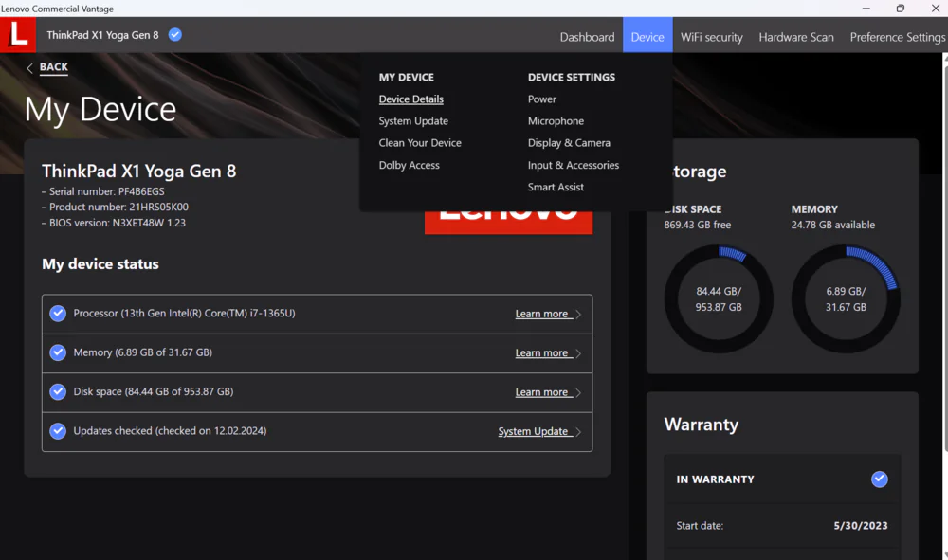Open Dolby Access menu entry

(x=410, y=165)
